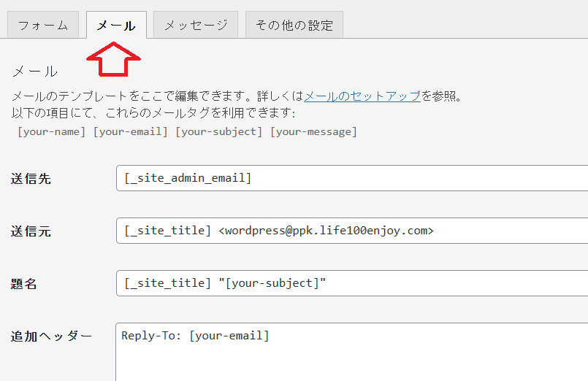The image size is (588, 381).
Task: Click the 題名 input field
Action: point(352,283)
